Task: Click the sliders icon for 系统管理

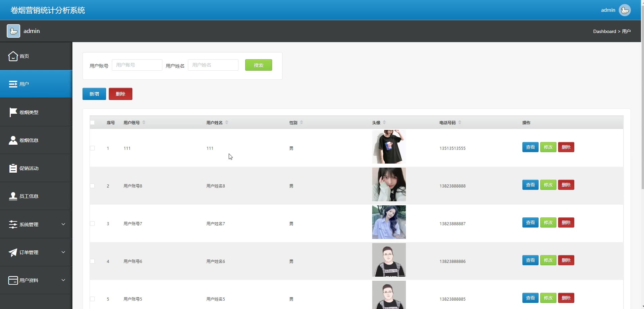Action: click(x=13, y=225)
